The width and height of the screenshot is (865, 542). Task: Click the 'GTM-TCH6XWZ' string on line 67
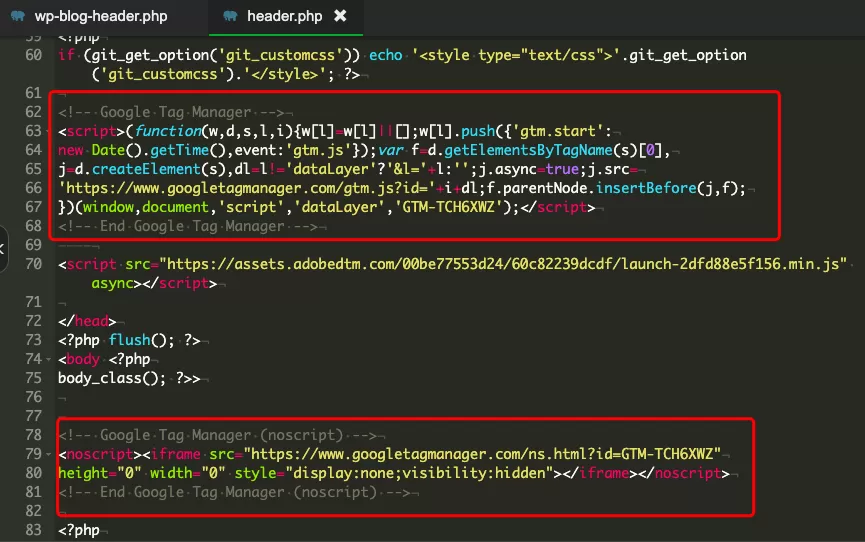pos(448,208)
